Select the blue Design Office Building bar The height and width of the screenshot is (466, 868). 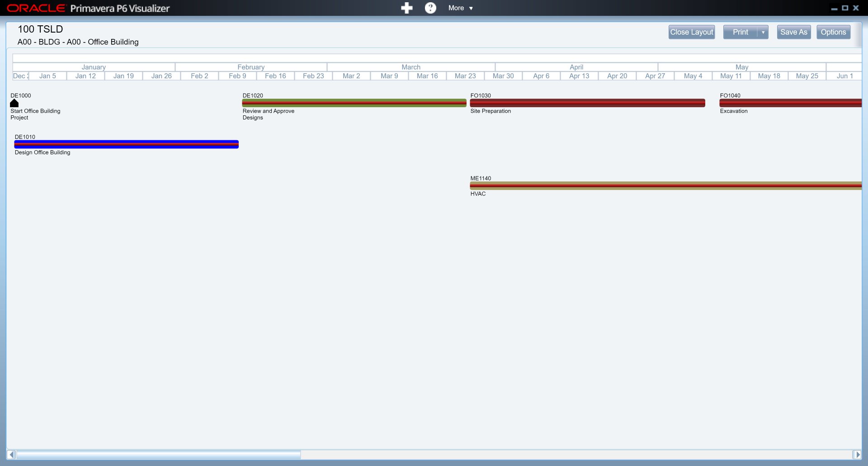(126, 144)
